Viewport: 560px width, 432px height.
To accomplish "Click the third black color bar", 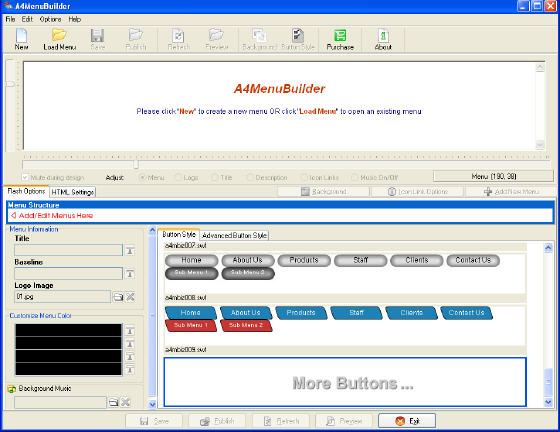I will tap(68, 356).
